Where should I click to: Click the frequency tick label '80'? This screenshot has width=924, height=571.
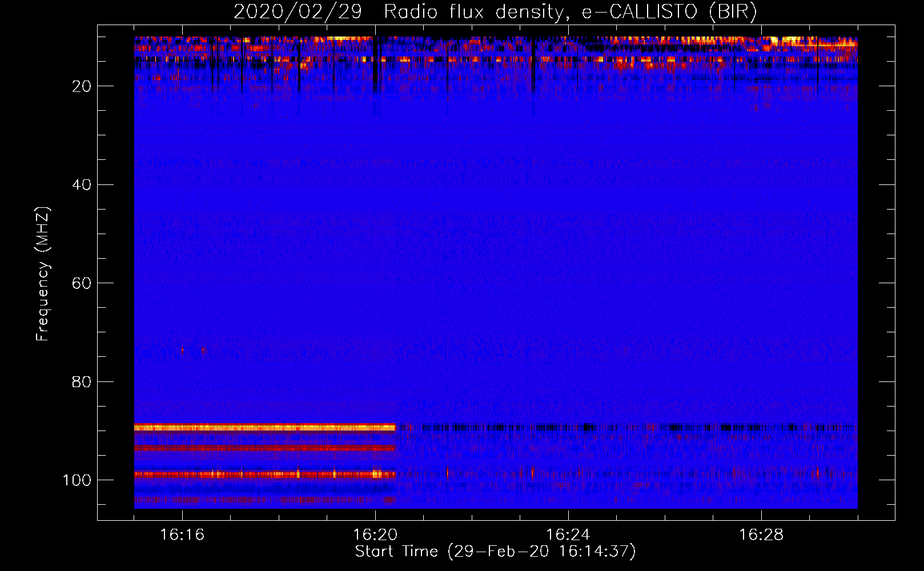tap(82, 382)
